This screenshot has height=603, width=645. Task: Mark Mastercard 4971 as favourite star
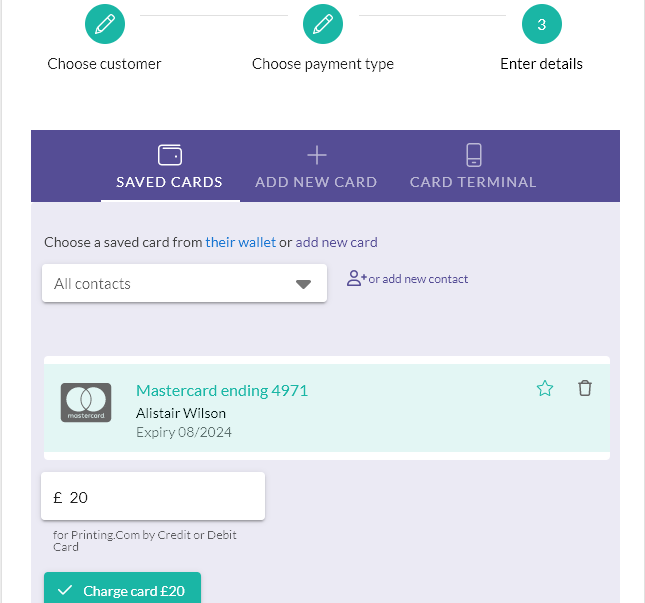tap(545, 388)
